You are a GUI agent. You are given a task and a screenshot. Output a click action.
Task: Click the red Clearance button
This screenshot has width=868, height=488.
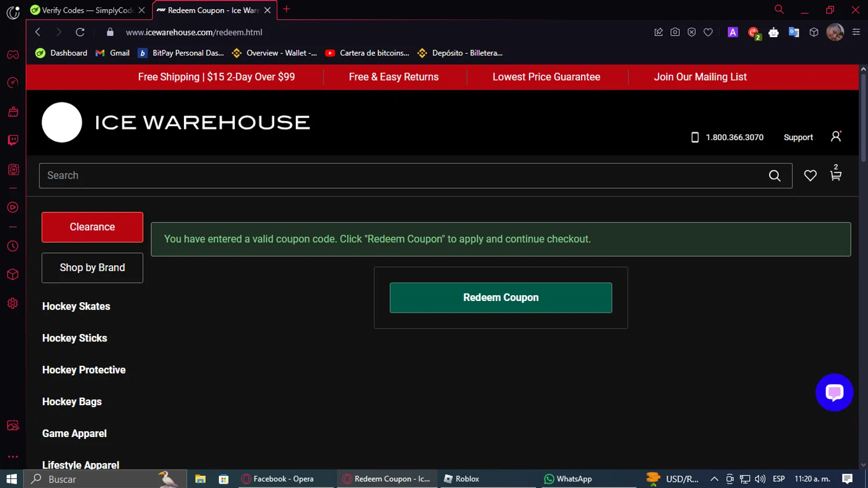[x=92, y=227]
